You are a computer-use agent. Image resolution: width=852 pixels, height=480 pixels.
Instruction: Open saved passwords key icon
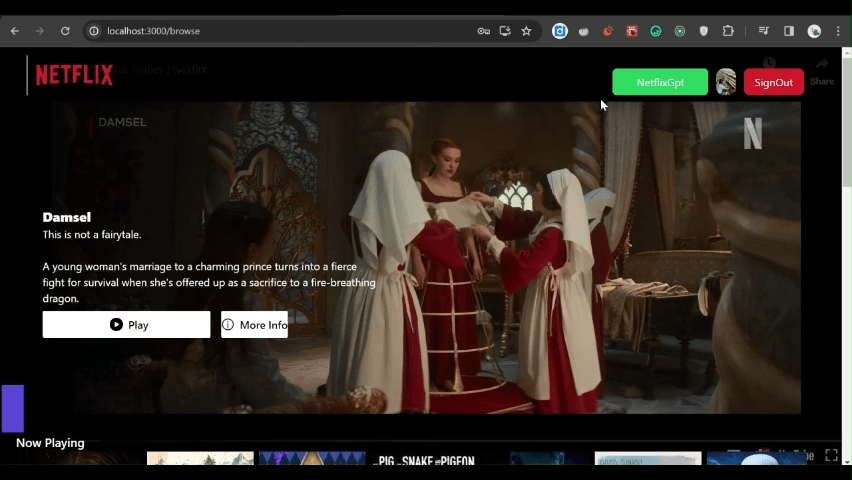click(484, 31)
